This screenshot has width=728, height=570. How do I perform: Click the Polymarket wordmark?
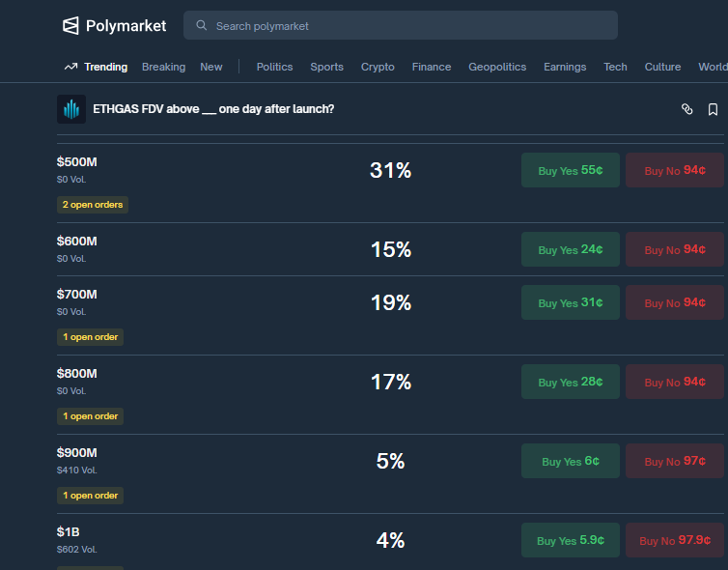pyautogui.click(x=126, y=25)
